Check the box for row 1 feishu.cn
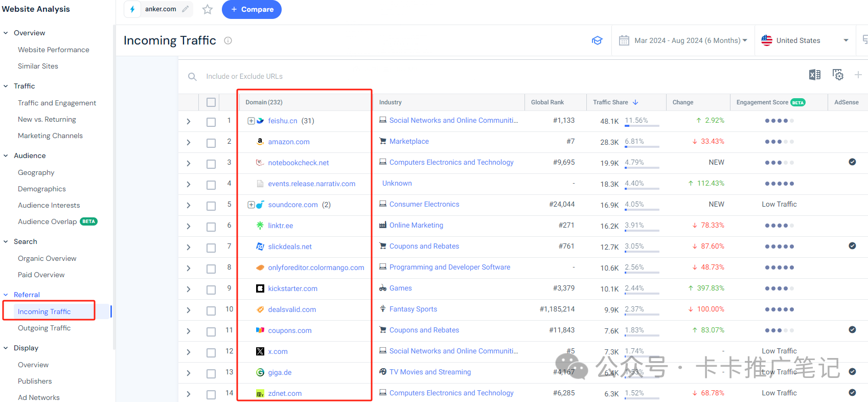868x402 pixels. pyautogui.click(x=211, y=122)
